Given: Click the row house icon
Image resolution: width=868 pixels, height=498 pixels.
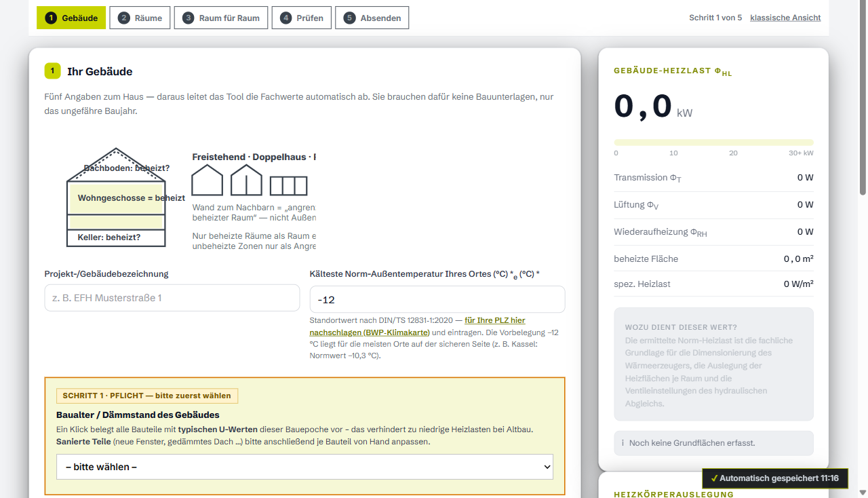Looking at the screenshot, I should coord(289,186).
